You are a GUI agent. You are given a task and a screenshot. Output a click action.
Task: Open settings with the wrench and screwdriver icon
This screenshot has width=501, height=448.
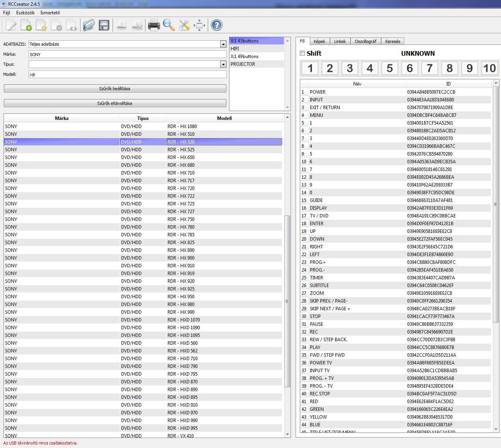184,26
